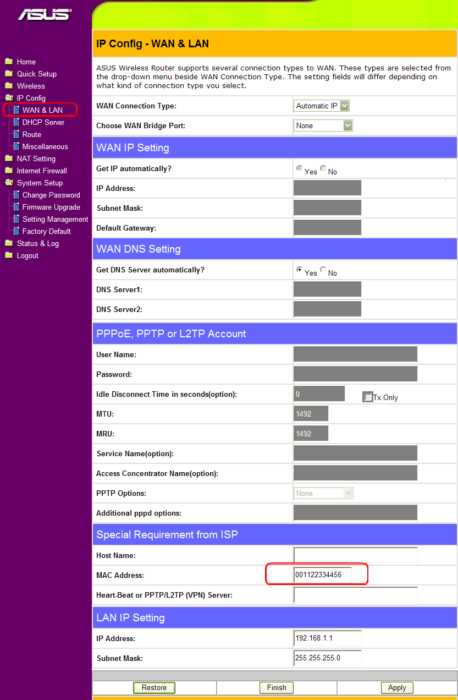Enable the Tx Only checkbox
This screenshot has height=700, width=458.
[367, 396]
